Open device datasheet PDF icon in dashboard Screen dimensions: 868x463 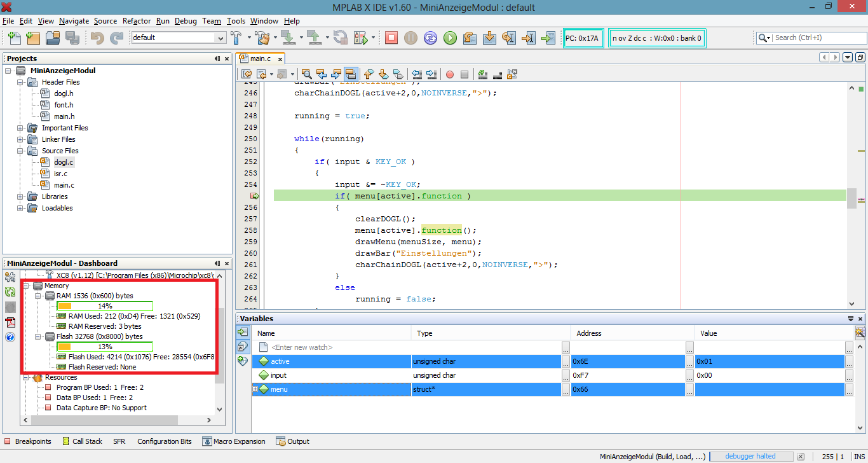click(10, 322)
